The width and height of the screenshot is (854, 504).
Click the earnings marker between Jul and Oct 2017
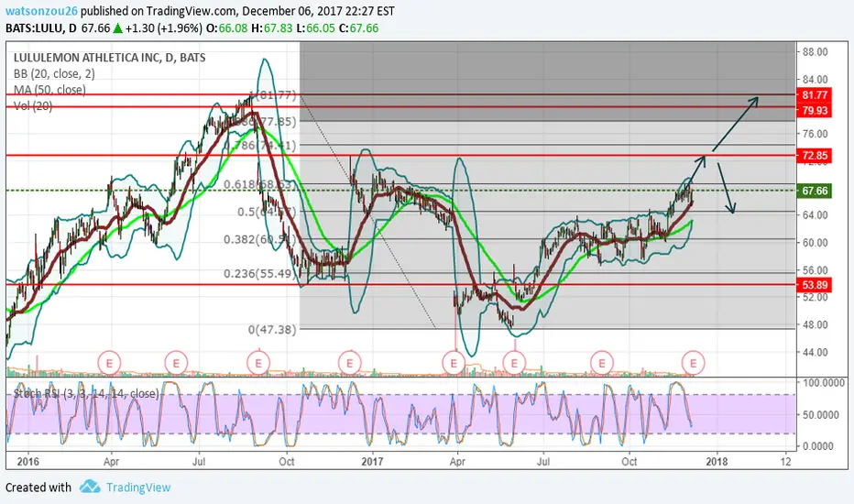coord(602,363)
